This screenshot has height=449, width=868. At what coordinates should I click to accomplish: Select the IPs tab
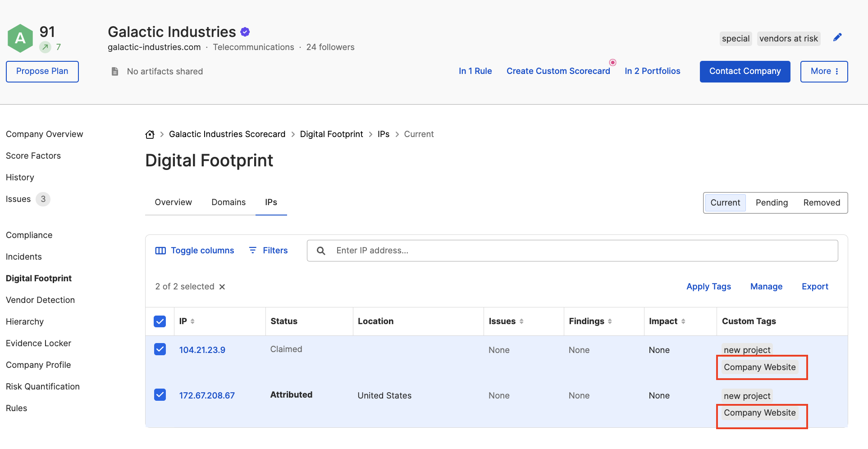(271, 202)
